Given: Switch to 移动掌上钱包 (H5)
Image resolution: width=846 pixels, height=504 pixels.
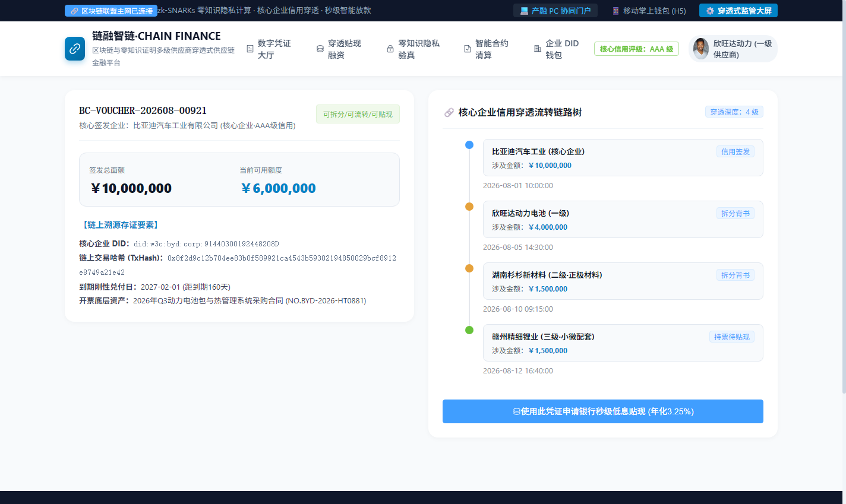Looking at the screenshot, I should pos(649,11).
